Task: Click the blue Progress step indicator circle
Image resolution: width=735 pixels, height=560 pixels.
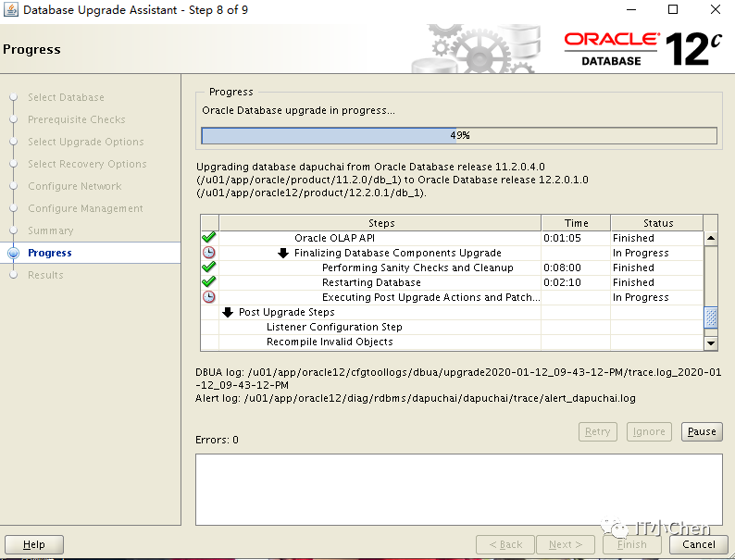Action: pos(14,253)
